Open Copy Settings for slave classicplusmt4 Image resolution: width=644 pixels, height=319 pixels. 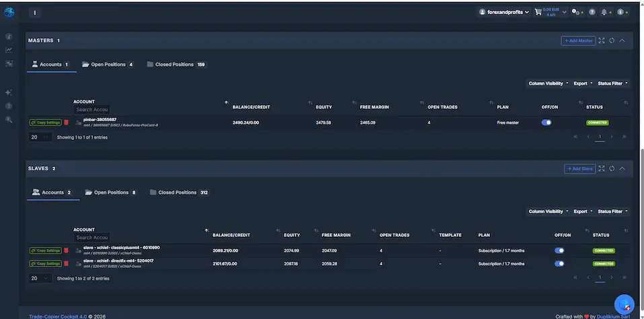tap(45, 250)
